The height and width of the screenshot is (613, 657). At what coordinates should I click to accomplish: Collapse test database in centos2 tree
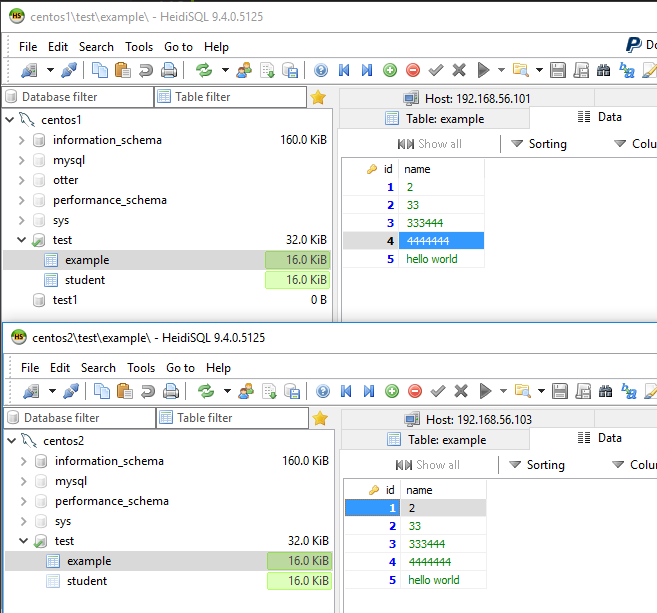[x=23, y=541]
